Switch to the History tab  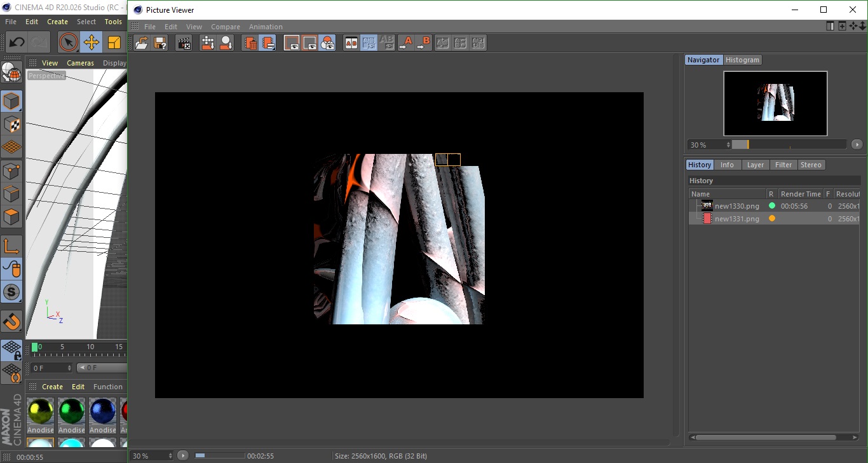tap(700, 165)
